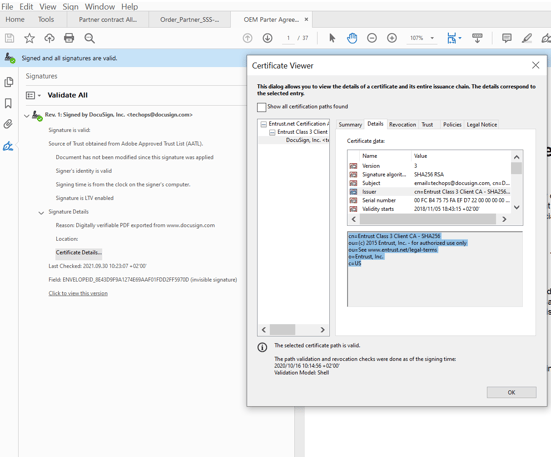Open the zoom level dropdown
The height and width of the screenshot is (457, 551).
(432, 38)
